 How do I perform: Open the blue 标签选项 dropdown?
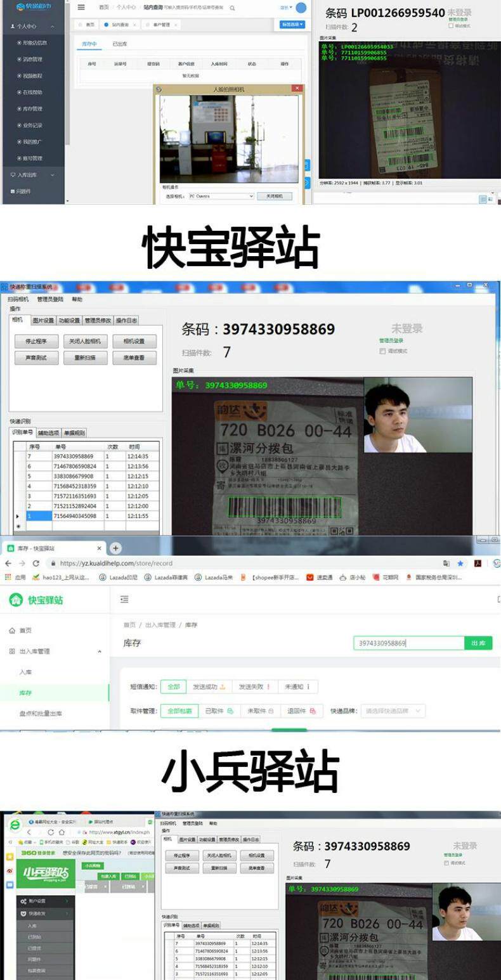(x=292, y=24)
